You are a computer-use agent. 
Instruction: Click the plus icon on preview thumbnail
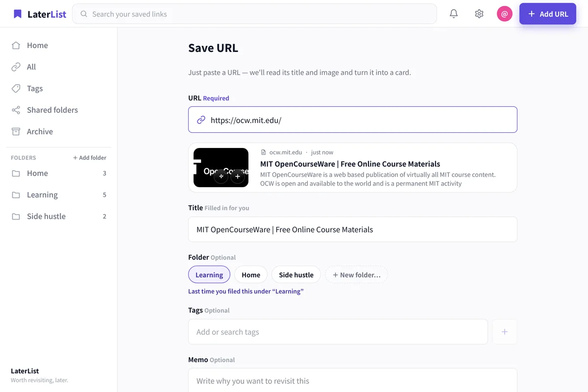tap(238, 176)
